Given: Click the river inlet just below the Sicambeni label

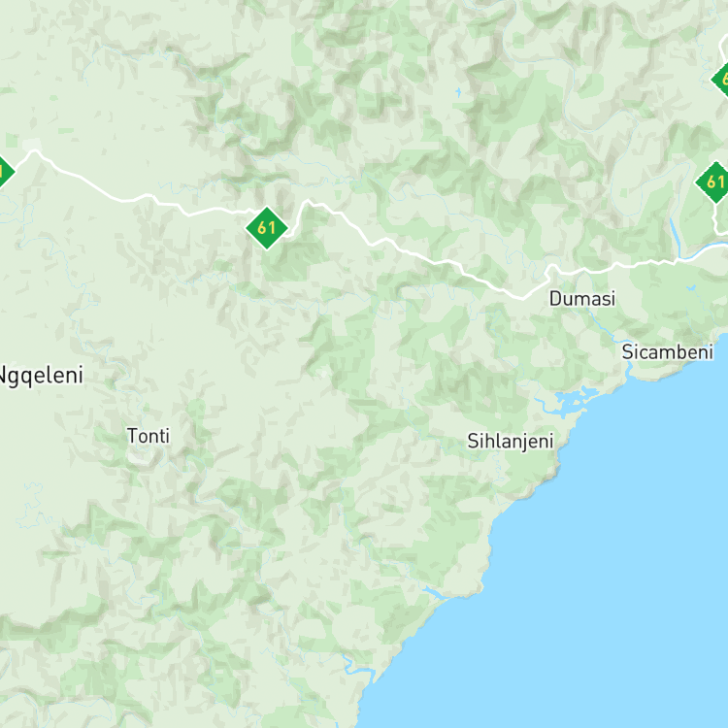Looking at the screenshot, I should (x=630, y=370).
